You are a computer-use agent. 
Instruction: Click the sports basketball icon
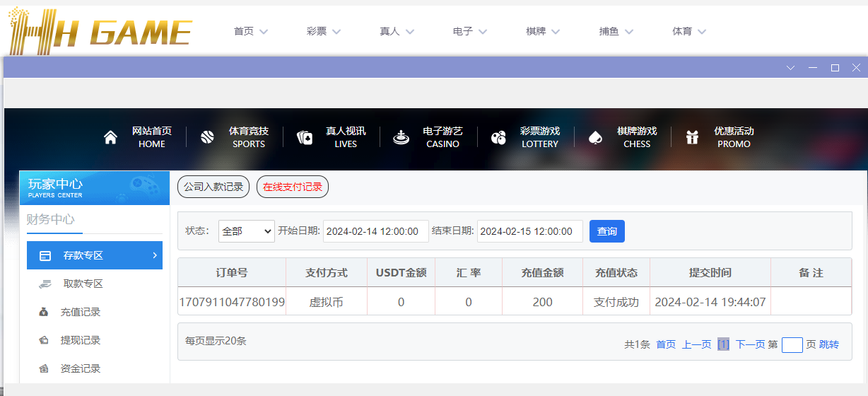point(207,137)
